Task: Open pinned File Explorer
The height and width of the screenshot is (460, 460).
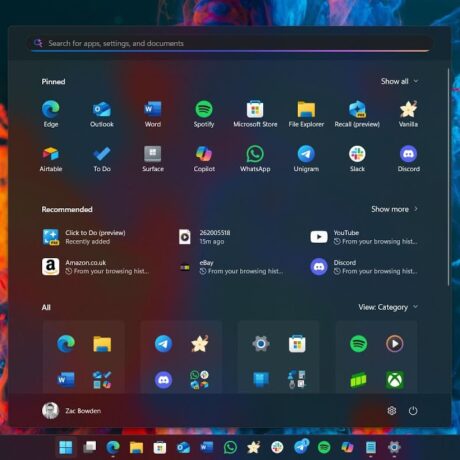Action: click(x=306, y=114)
